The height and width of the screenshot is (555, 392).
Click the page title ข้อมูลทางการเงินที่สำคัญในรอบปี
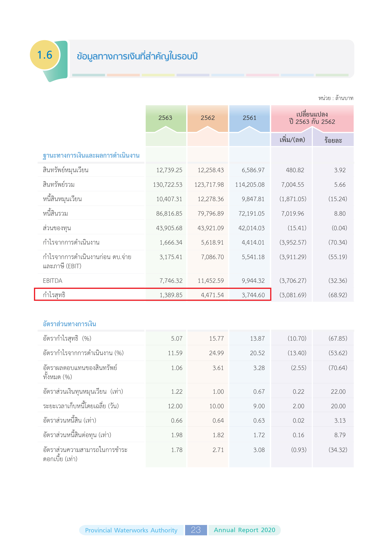point(137,56)
